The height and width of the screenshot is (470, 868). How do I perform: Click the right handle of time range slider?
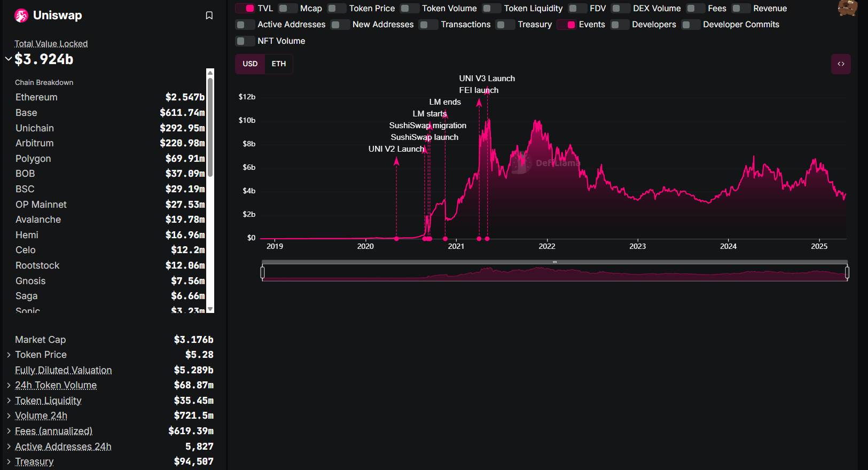point(847,272)
